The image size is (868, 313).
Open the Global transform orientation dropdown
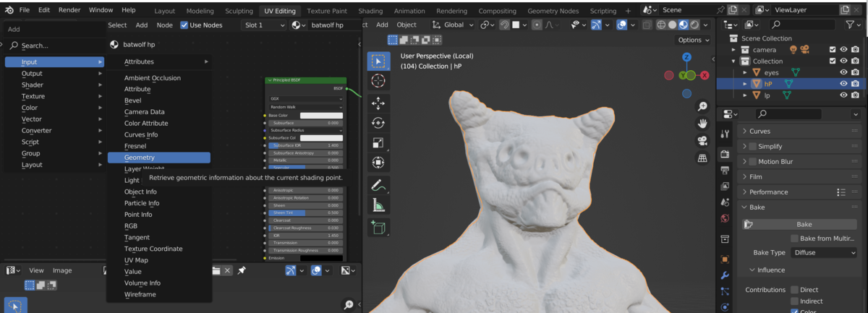452,25
